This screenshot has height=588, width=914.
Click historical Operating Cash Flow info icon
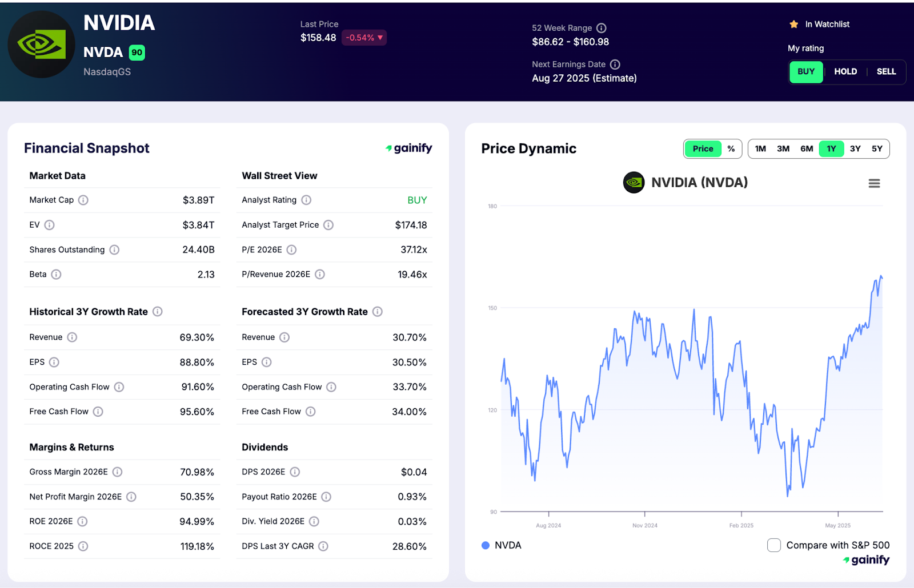[x=119, y=387]
